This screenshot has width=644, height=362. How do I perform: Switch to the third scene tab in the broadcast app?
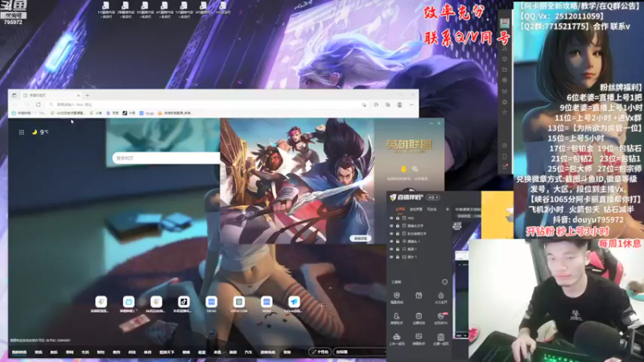(x=431, y=209)
